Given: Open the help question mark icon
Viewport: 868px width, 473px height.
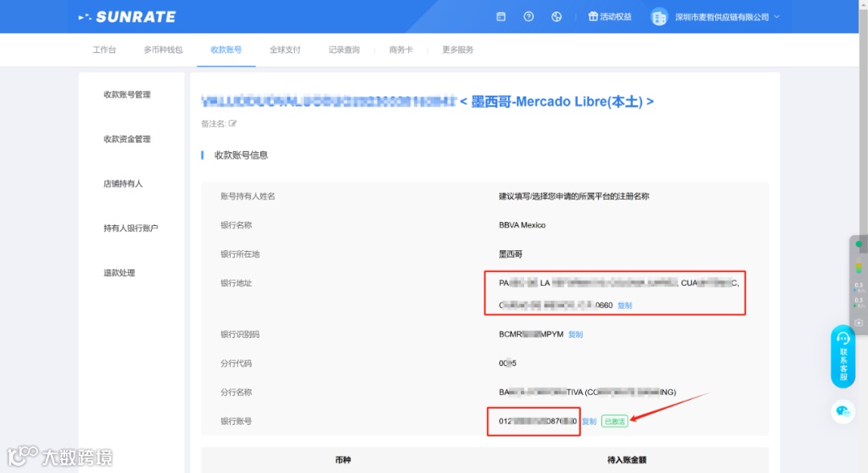Looking at the screenshot, I should [529, 17].
